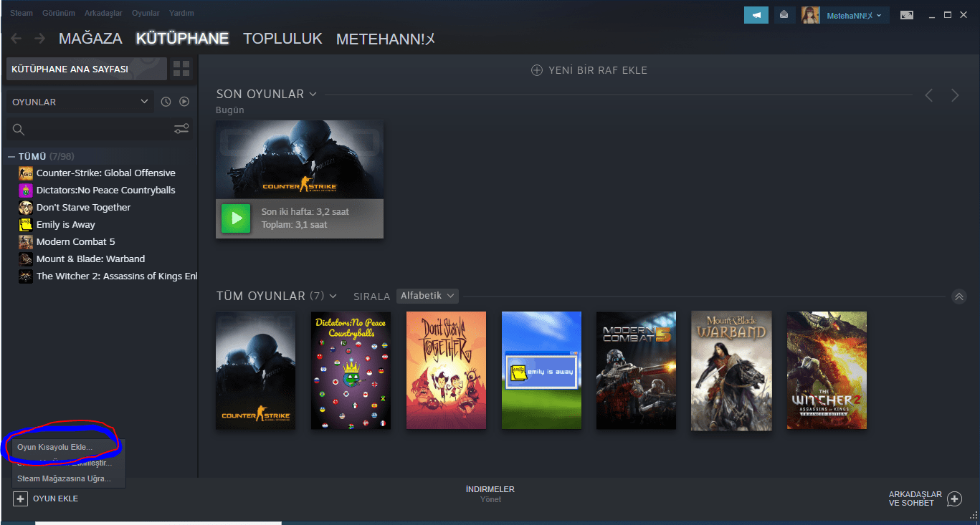Viewport: 980px width, 525px height.
Task: Go back with the left navigation arrow
Action: click(16, 39)
